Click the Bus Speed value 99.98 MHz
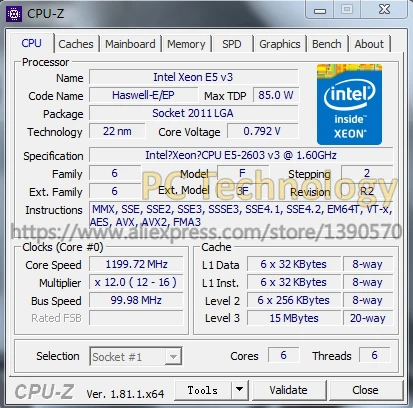This screenshot has width=413, height=408. [136, 300]
